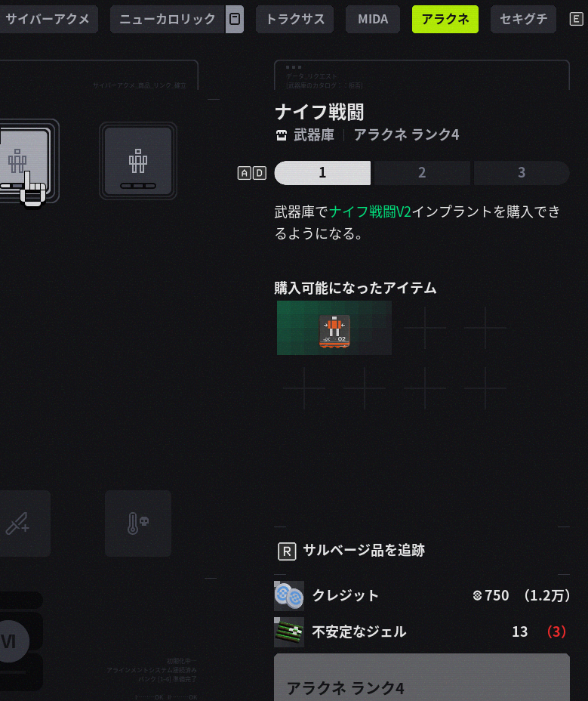Select upgrade level 2 segment
Viewport: 588px width, 701px height.
422,173
